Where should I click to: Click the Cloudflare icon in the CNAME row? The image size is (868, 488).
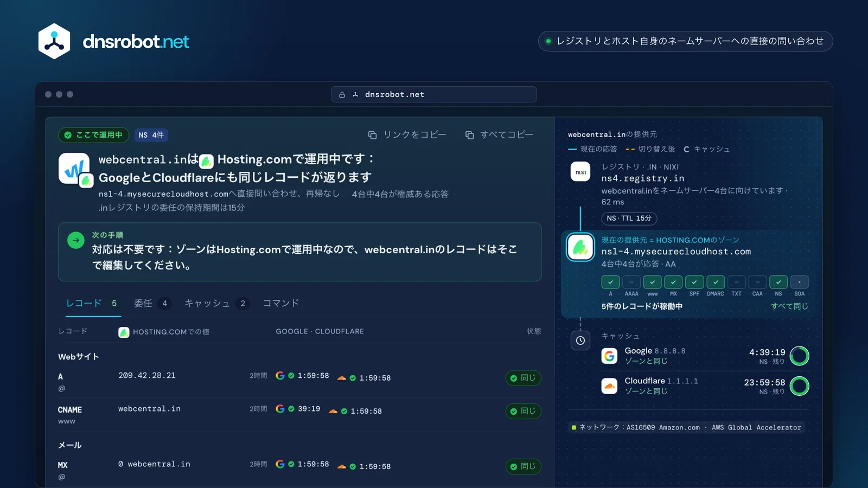333,412
